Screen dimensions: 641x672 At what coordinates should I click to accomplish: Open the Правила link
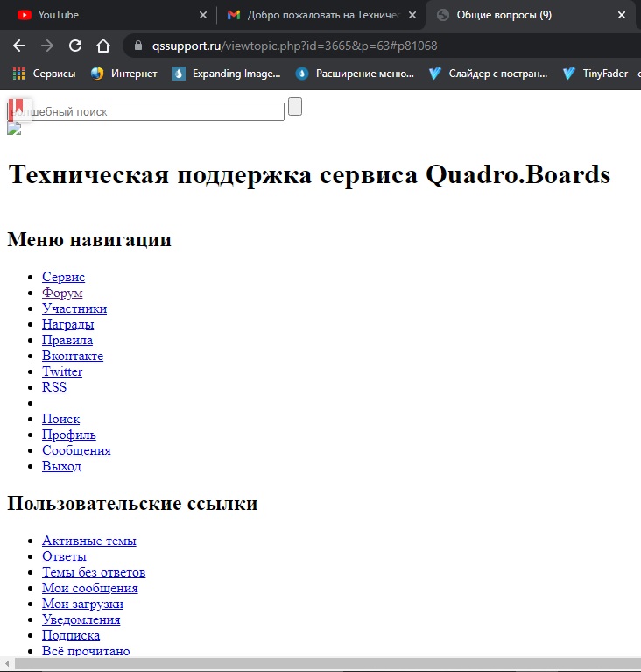[67, 340]
